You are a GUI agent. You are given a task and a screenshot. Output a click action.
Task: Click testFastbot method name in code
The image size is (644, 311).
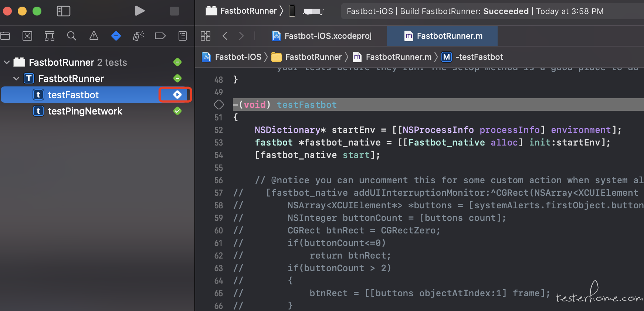coord(307,105)
